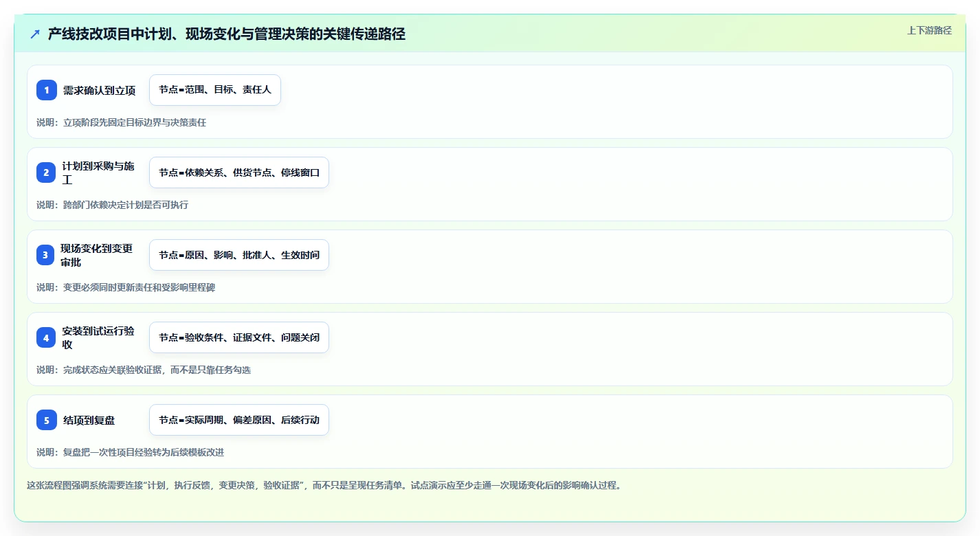This screenshot has height=536, width=980.
Task: Click step title 安装到试运行验收
Action: pyautogui.click(x=99, y=337)
